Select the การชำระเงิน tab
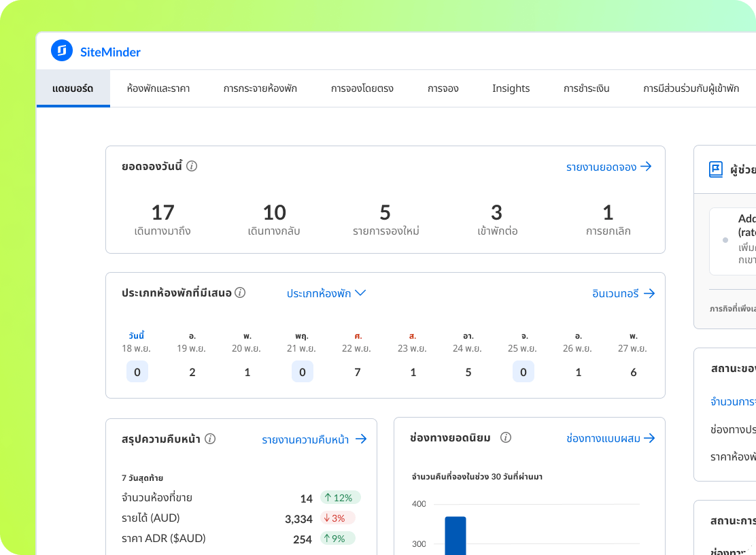The height and width of the screenshot is (555, 756). click(x=586, y=88)
